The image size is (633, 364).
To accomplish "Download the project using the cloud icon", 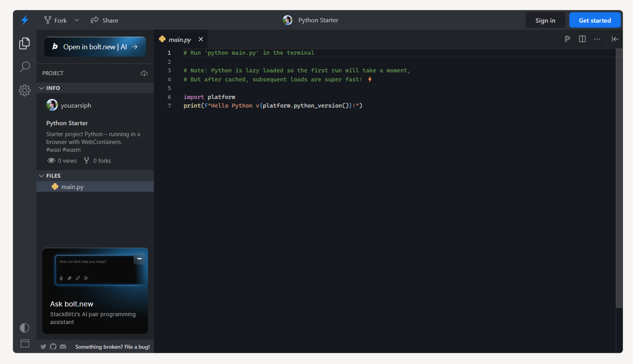I will 144,73.
